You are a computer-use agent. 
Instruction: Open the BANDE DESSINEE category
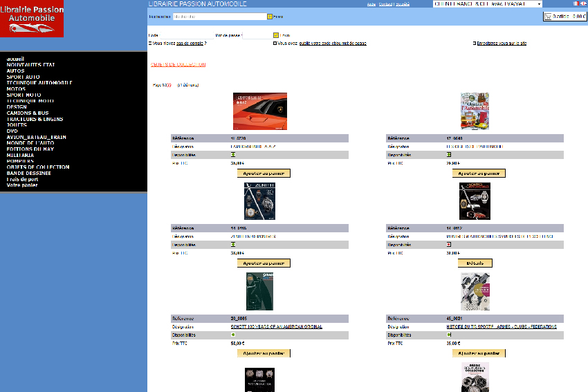coord(30,173)
